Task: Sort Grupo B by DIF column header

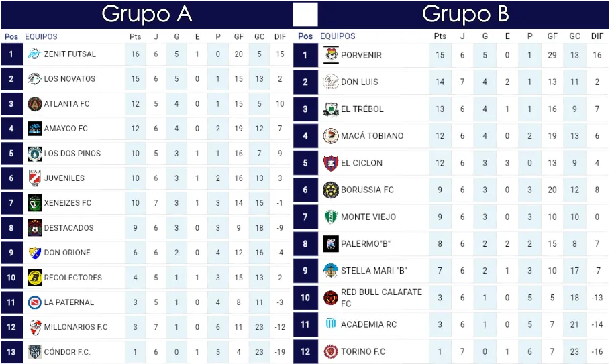Action: pos(597,36)
